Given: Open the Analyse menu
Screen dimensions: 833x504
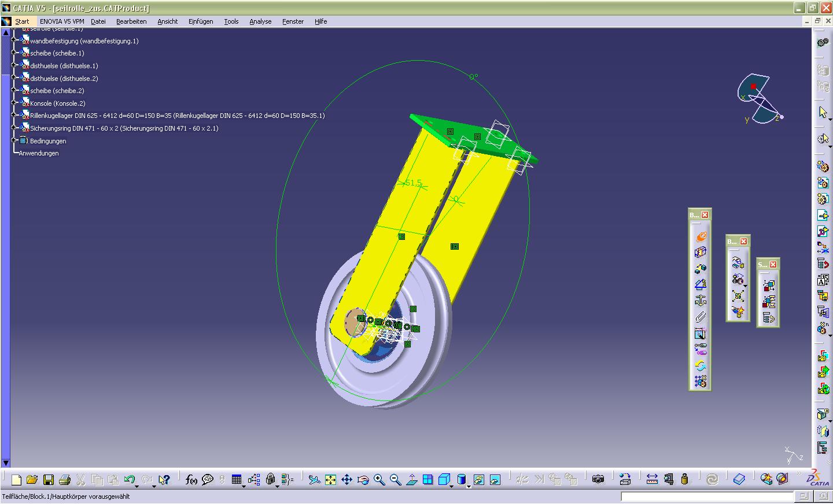Looking at the screenshot, I should pyautogui.click(x=260, y=21).
